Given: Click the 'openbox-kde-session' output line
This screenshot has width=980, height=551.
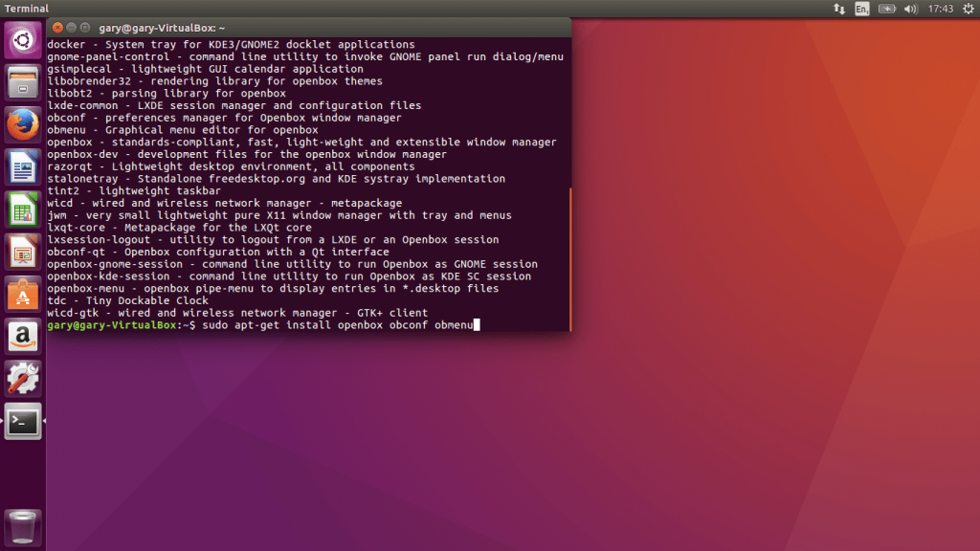Looking at the screenshot, I should tap(289, 276).
